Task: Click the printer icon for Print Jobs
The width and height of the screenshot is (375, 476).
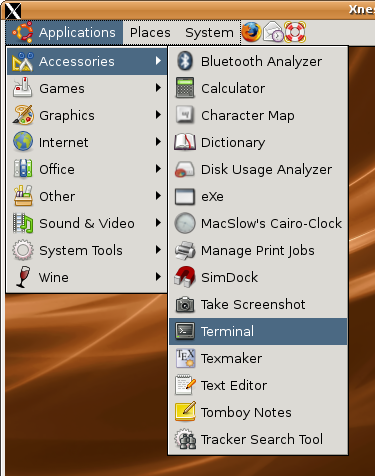Action: click(185, 250)
